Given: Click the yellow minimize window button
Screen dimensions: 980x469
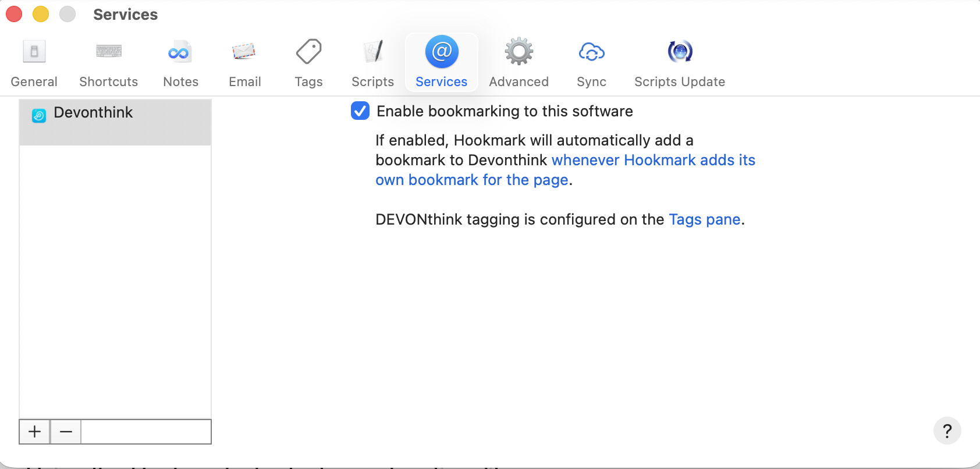Looking at the screenshot, I should pyautogui.click(x=41, y=14).
